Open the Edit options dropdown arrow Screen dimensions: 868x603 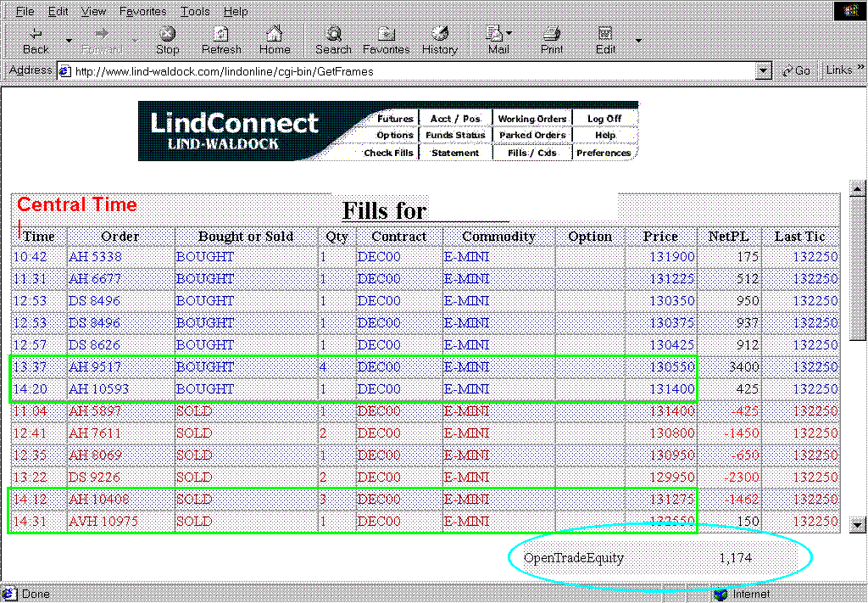click(638, 41)
